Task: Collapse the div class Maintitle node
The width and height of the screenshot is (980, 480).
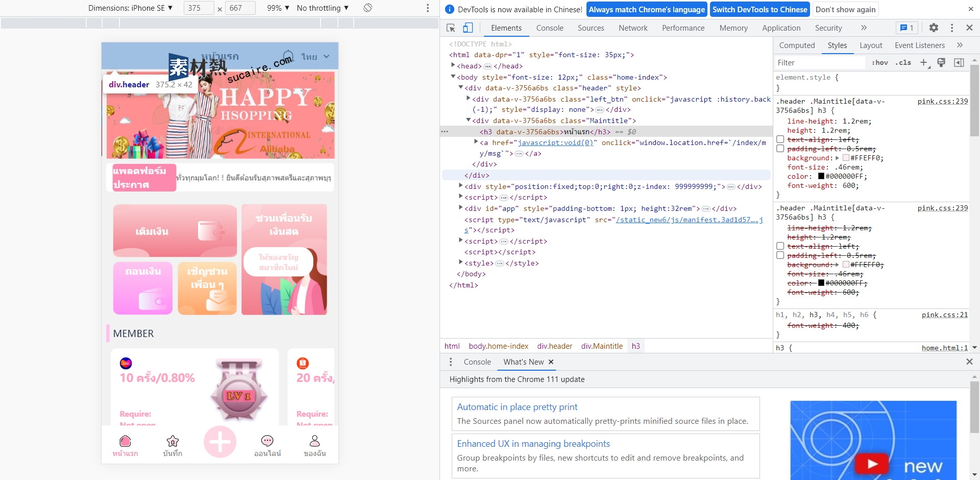Action: click(x=468, y=121)
